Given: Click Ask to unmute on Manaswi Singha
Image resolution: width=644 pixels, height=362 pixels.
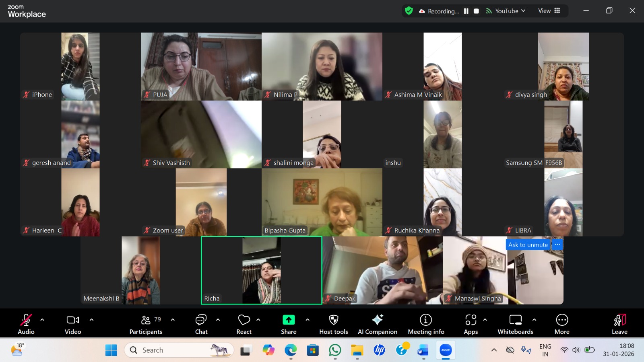Looking at the screenshot, I should pyautogui.click(x=528, y=245).
